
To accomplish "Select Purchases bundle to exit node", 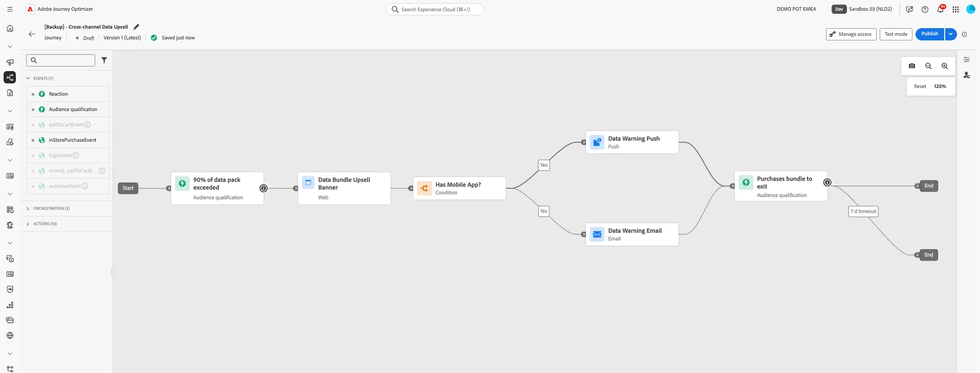I will (781, 186).
